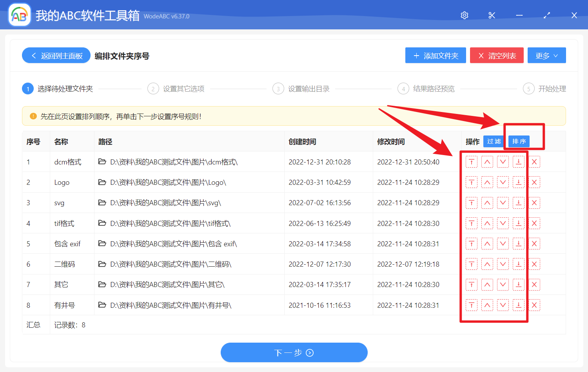Delete the 有井号 row
The height and width of the screenshot is (372, 588).
coord(534,305)
